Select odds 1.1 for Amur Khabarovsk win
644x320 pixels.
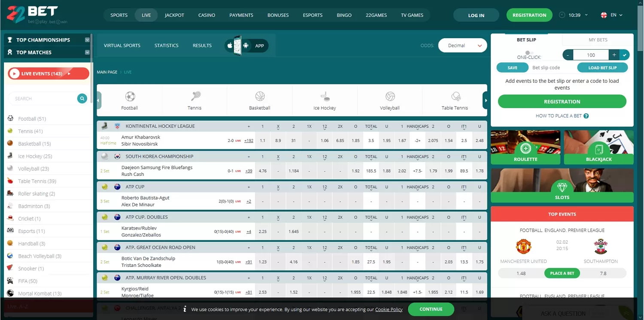(x=263, y=140)
